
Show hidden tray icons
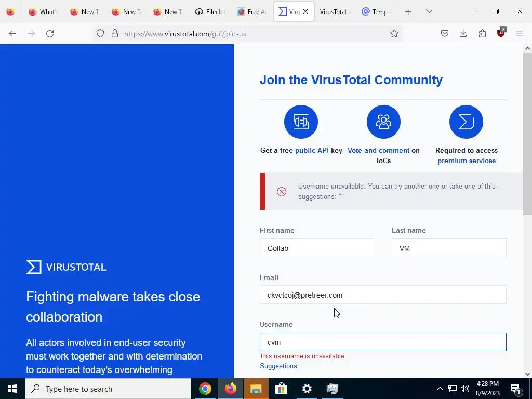tap(440, 389)
